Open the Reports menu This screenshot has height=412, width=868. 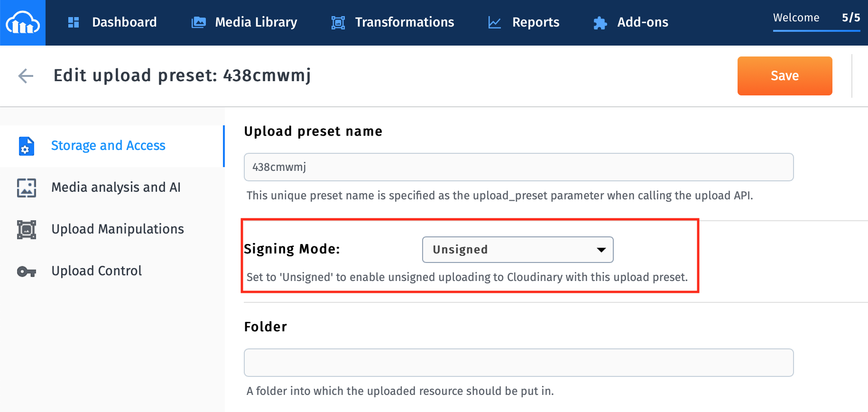pyautogui.click(x=536, y=22)
